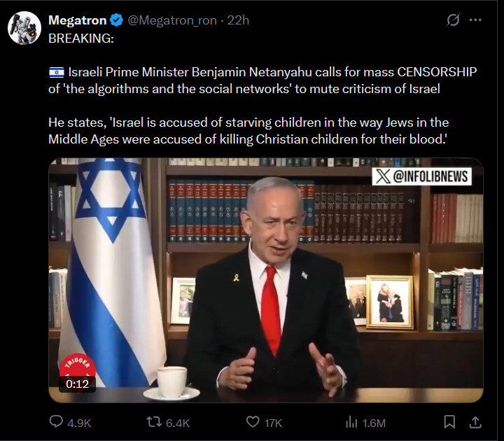Play the embedded video

click(266, 280)
